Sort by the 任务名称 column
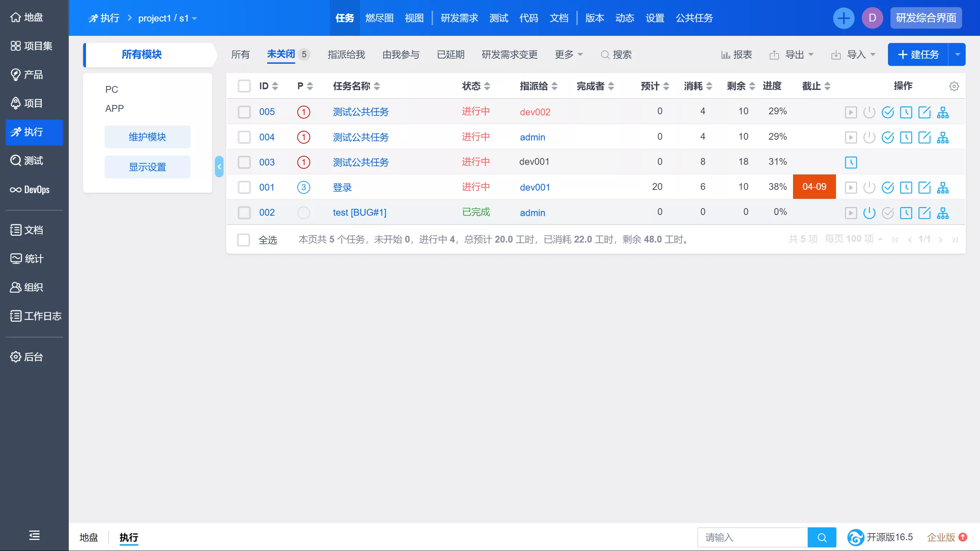This screenshot has width=980, height=551. [x=356, y=86]
